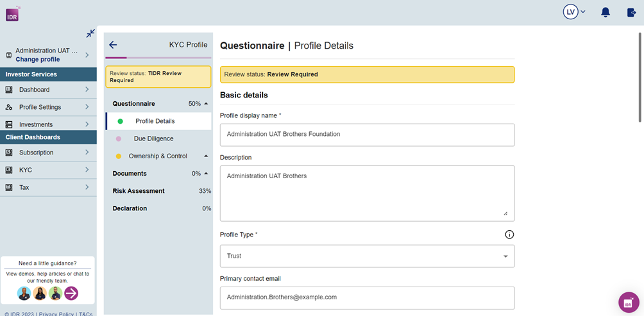Select Due Diligence in questionnaire list
Screen dimensions: 644x316
point(153,138)
